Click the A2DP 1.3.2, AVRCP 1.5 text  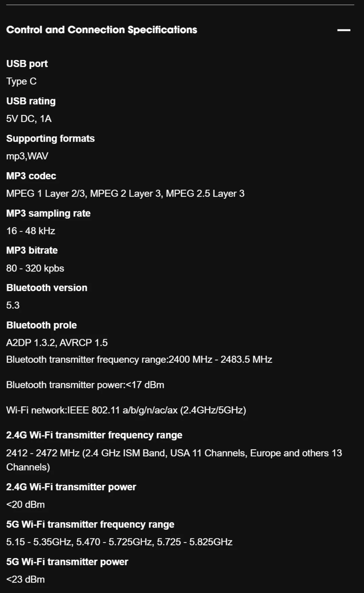point(57,343)
